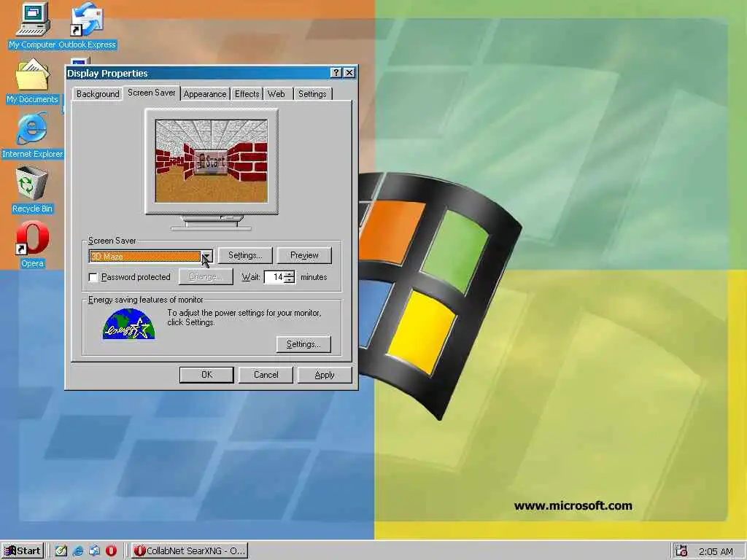Click the 2:05 AM taskbar clock

coord(716,551)
